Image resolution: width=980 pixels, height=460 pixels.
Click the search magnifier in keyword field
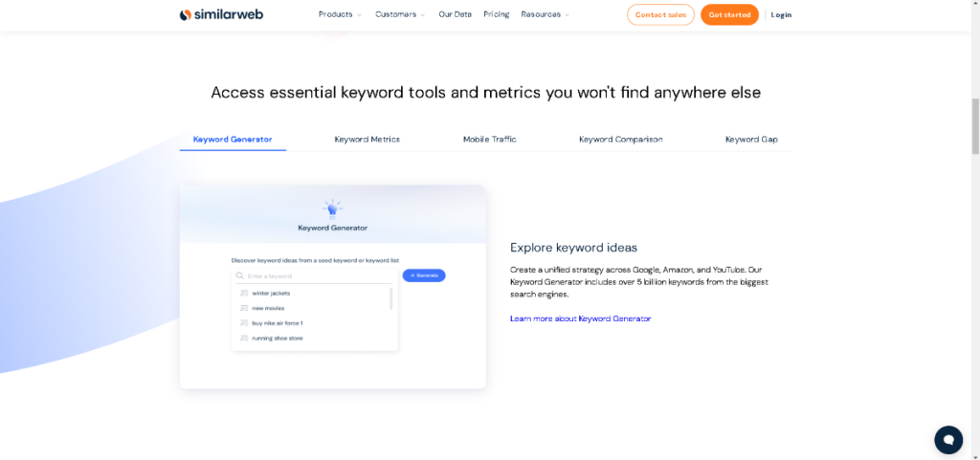coord(240,275)
